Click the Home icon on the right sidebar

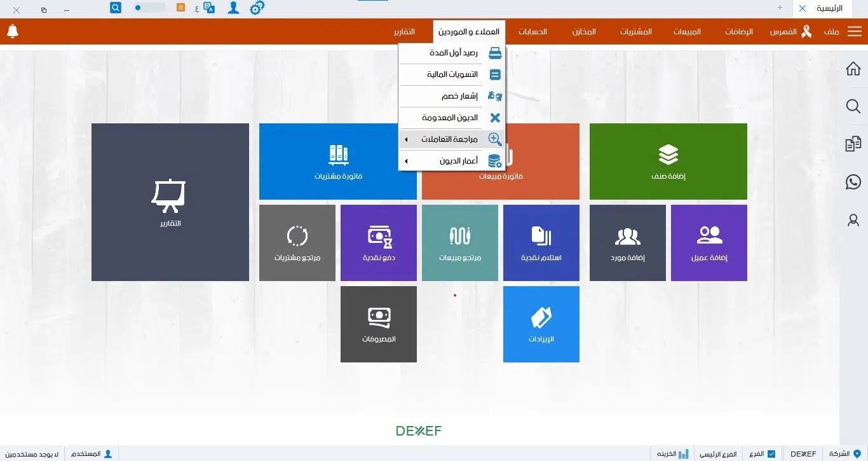click(x=853, y=68)
